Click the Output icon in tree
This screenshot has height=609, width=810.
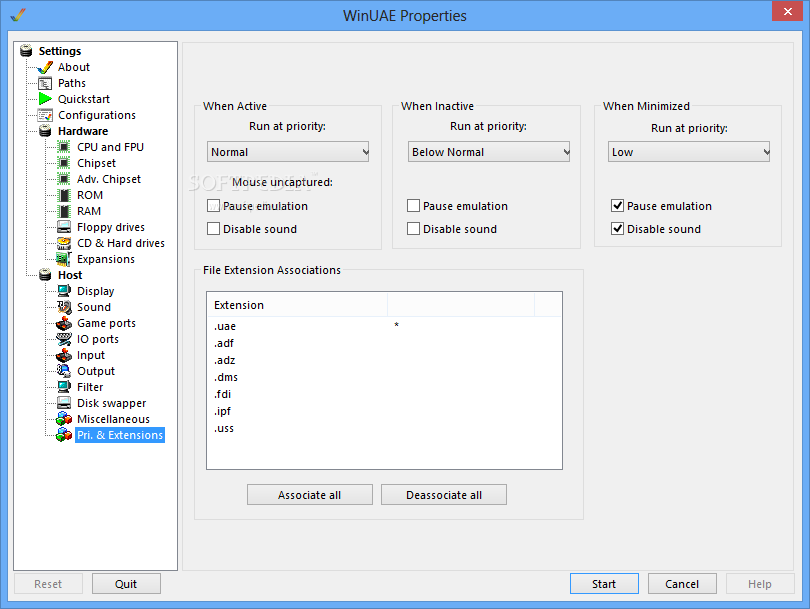coord(64,371)
